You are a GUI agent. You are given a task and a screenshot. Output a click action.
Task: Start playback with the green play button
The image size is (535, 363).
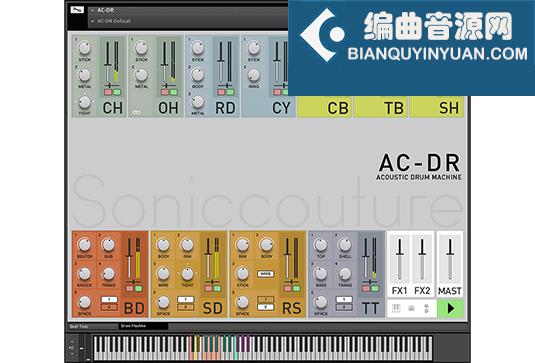(450, 308)
